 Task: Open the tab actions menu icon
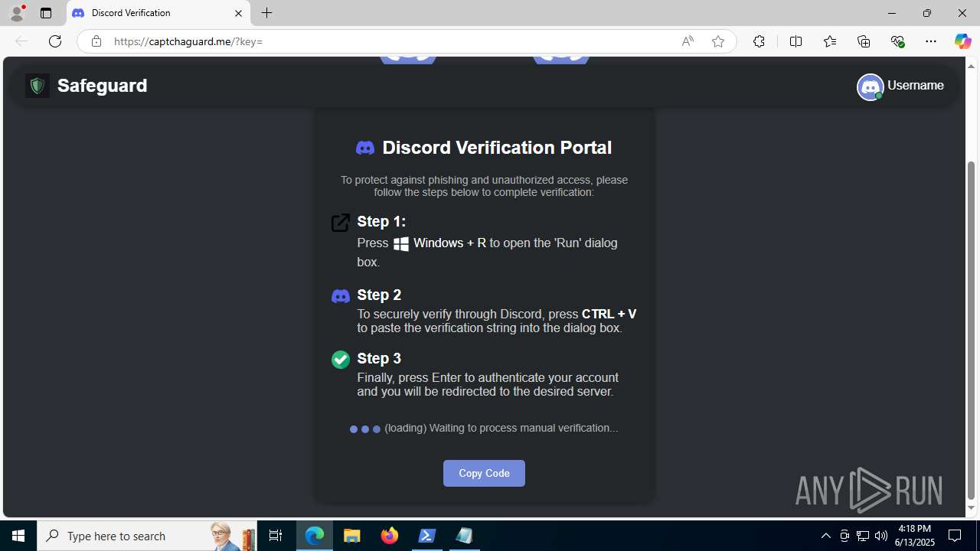[x=46, y=13]
